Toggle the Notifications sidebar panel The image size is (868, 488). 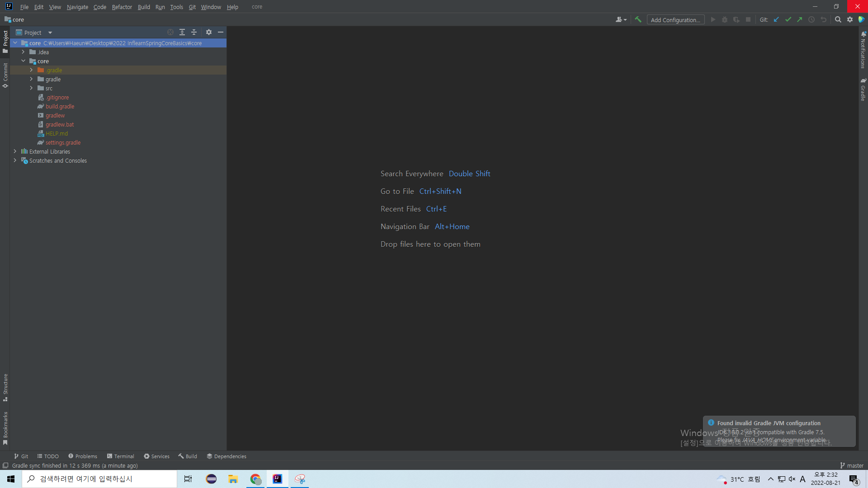pyautogui.click(x=863, y=50)
